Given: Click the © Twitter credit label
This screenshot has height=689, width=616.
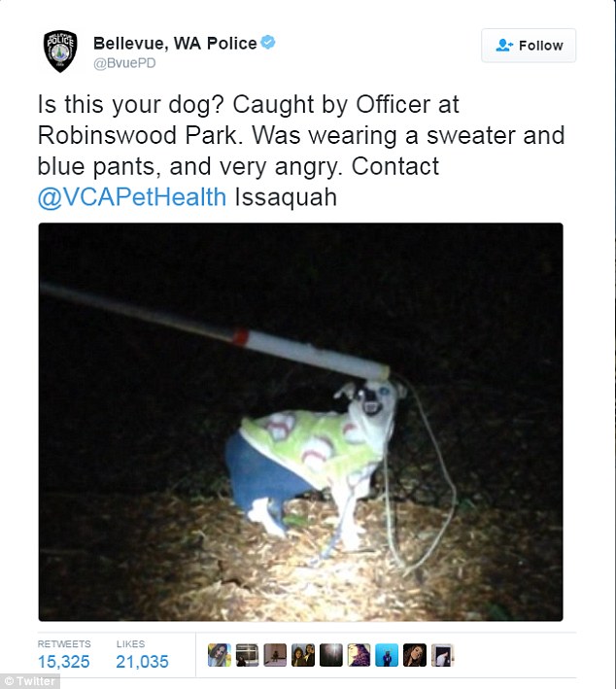Looking at the screenshot, I should coord(29,681).
